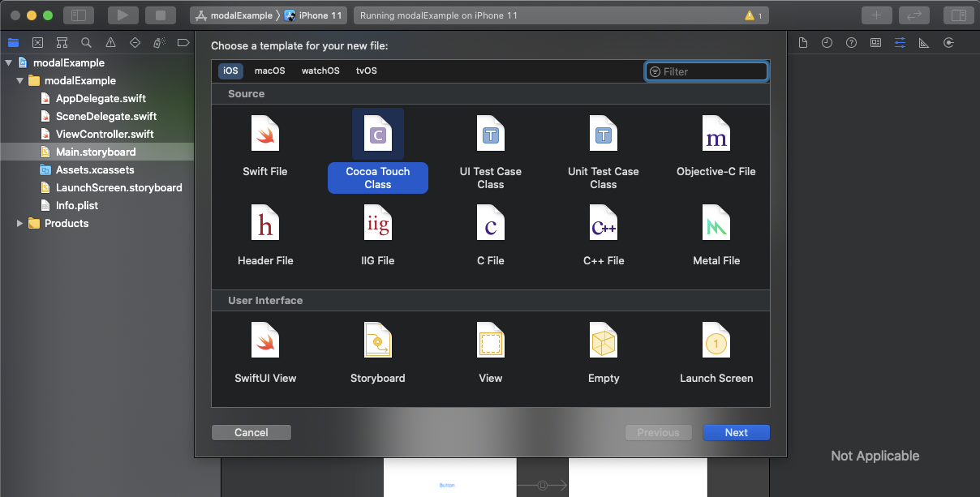Choose the C++ File template
The width and height of the screenshot is (980, 497).
(x=604, y=235)
